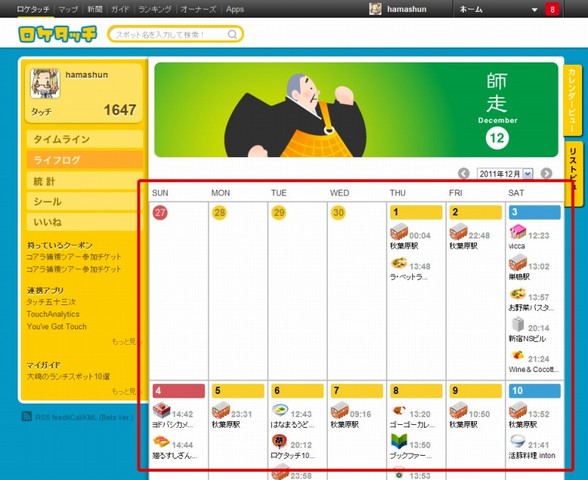588x480 pixels.
Task: Go to next month arrow
Action: 546,173
